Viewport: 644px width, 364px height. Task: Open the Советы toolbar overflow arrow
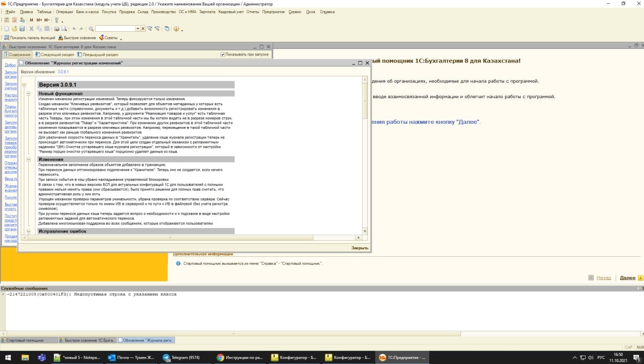120,38
